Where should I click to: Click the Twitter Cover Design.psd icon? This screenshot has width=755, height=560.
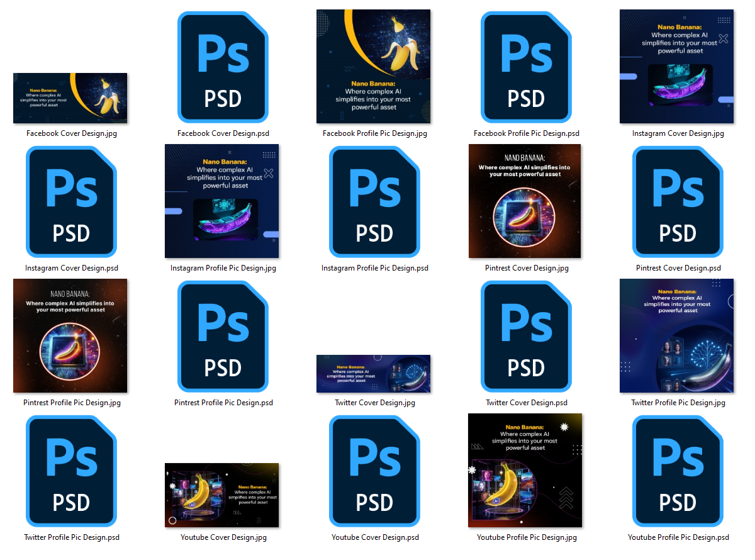tap(526, 336)
